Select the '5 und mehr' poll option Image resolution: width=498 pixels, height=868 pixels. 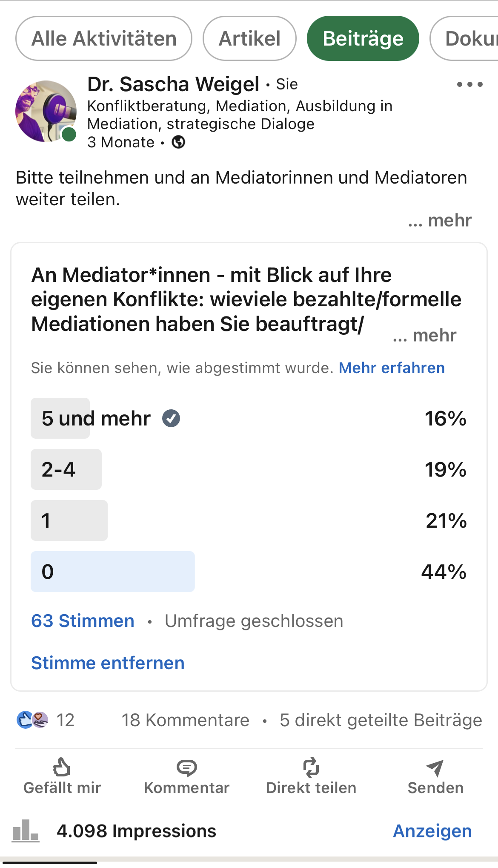coord(96,418)
